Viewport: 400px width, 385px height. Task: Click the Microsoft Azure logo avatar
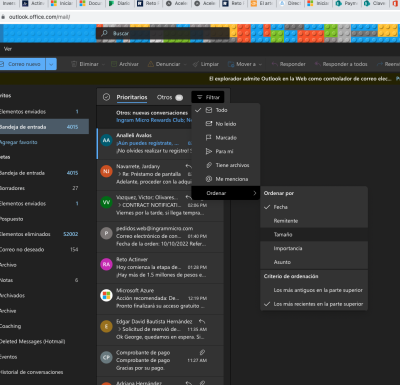(106, 295)
